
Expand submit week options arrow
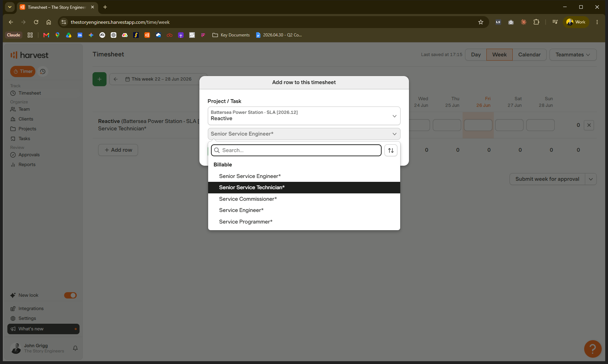[591, 179]
